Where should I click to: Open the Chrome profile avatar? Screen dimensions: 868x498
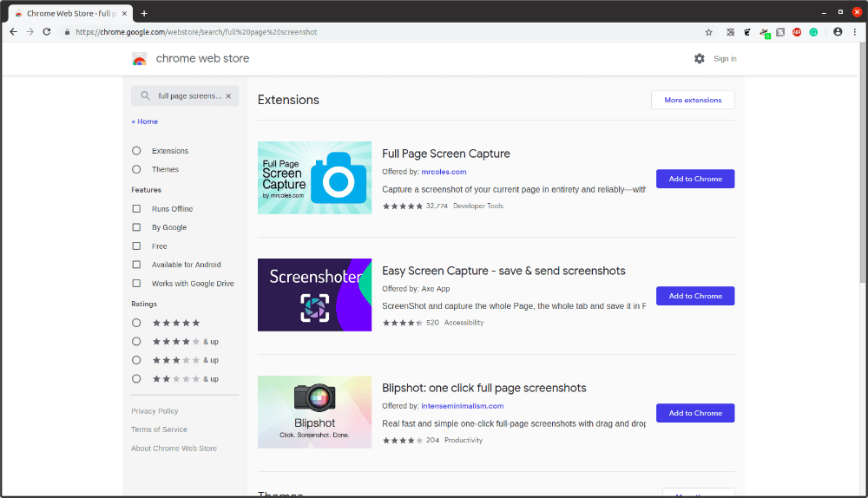click(838, 32)
